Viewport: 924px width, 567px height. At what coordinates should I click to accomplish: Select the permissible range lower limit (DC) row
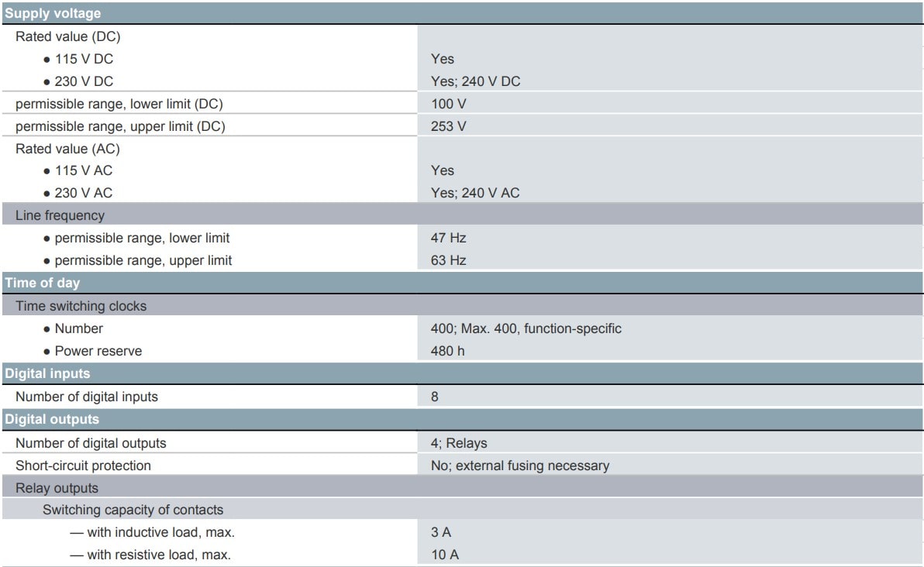click(x=462, y=104)
